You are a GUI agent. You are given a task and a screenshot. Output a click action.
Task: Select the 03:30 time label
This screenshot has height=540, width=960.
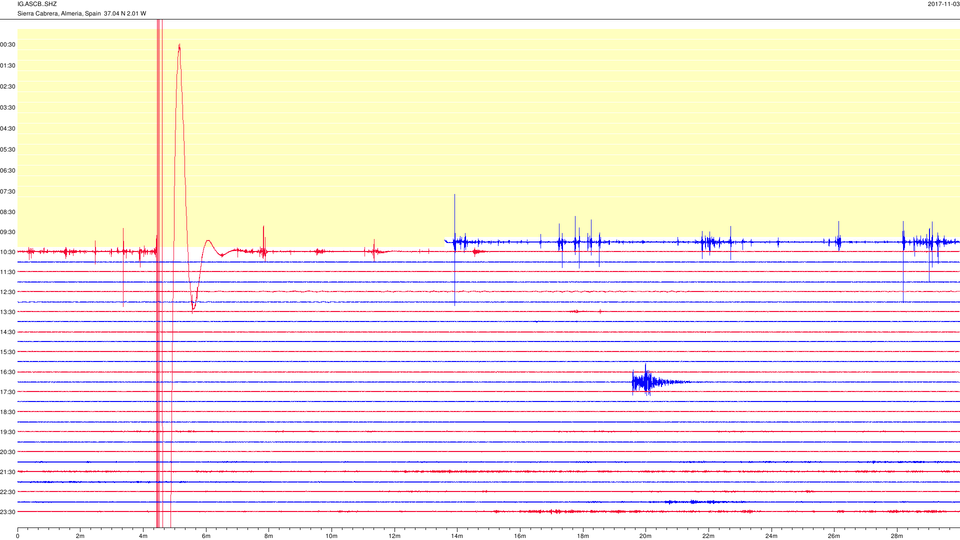coord(8,108)
